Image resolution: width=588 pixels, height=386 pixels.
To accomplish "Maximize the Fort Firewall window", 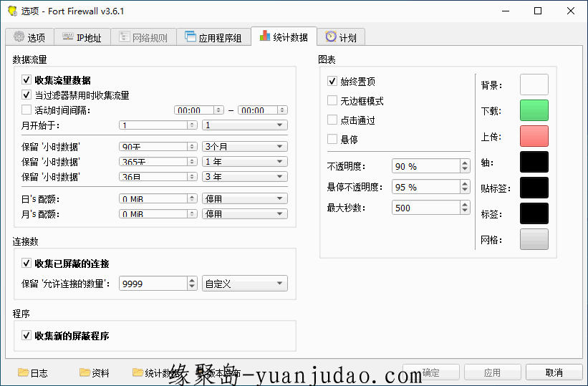I will (x=538, y=11).
